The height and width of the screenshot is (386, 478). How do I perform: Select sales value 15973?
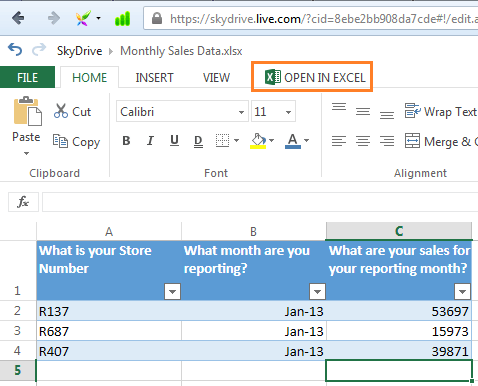point(399,331)
